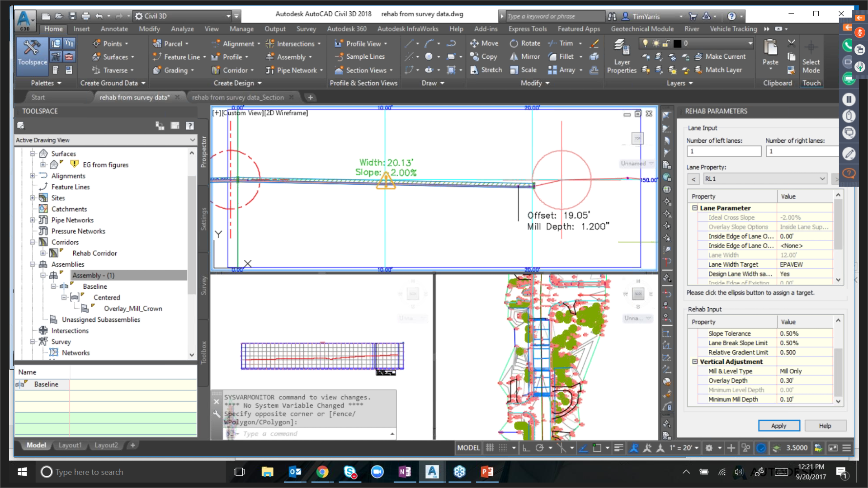Click the Scale tool
The height and width of the screenshot is (488, 868).
[x=523, y=70]
